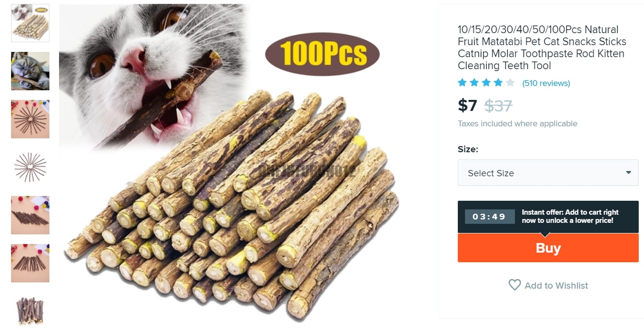
Task: Select fifth thumbnail with sticks and pompoms
Action: 30,215
